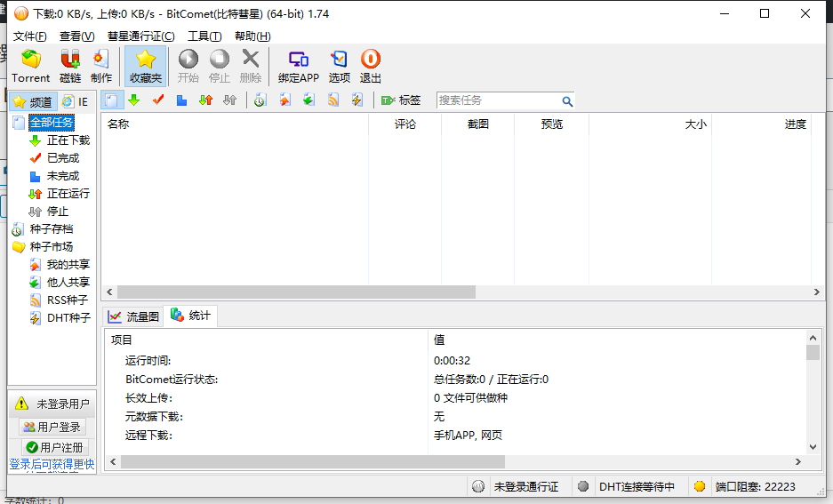The image size is (833, 504).
Task: Select 未完成 in the sidebar
Action: 63,176
